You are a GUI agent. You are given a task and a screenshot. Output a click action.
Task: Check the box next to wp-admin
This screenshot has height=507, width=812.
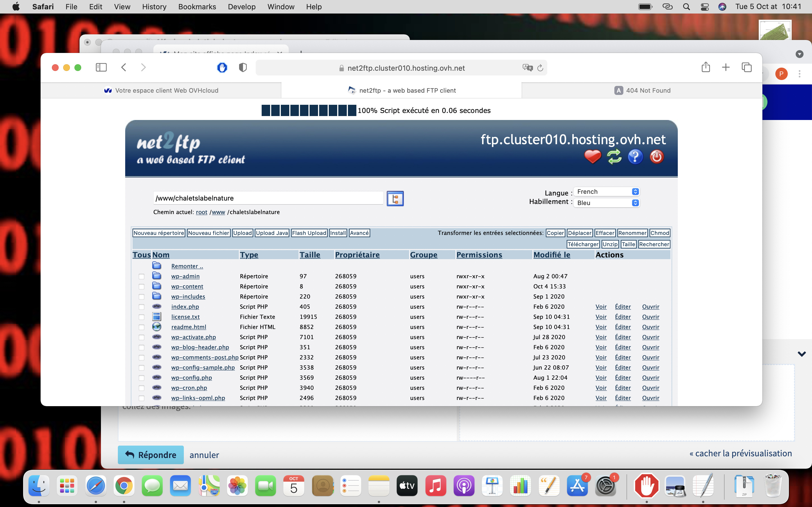point(141,277)
